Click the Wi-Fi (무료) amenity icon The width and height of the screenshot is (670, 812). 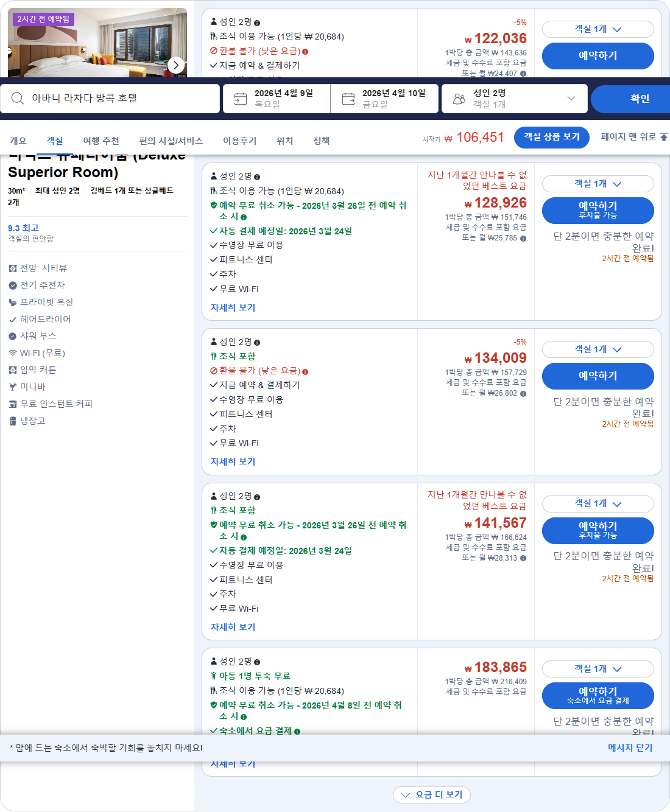tap(13, 353)
